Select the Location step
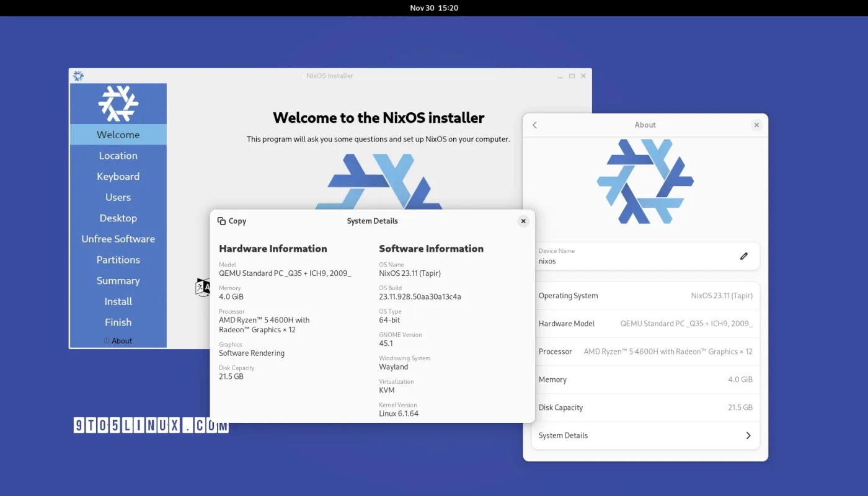 (118, 155)
